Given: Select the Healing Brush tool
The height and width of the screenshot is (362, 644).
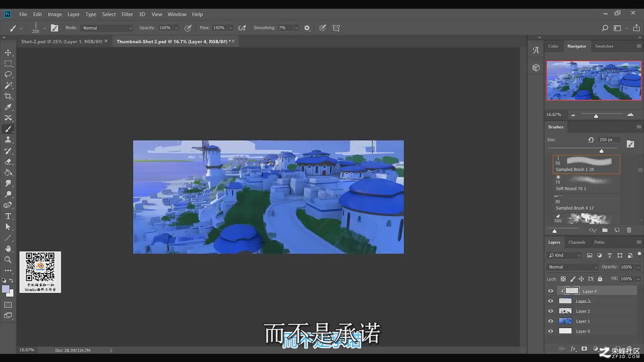Looking at the screenshot, I should tap(8, 118).
